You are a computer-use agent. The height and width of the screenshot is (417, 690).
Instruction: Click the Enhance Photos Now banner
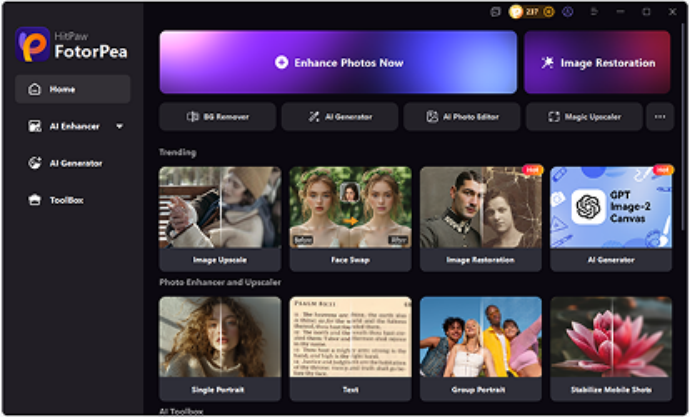tap(338, 62)
